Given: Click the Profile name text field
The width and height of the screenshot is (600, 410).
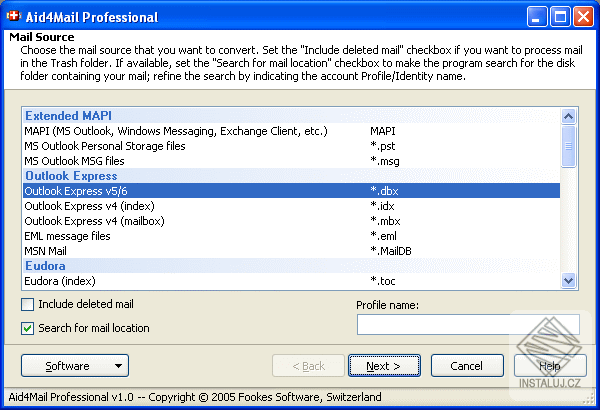Looking at the screenshot, I should 468,324.
